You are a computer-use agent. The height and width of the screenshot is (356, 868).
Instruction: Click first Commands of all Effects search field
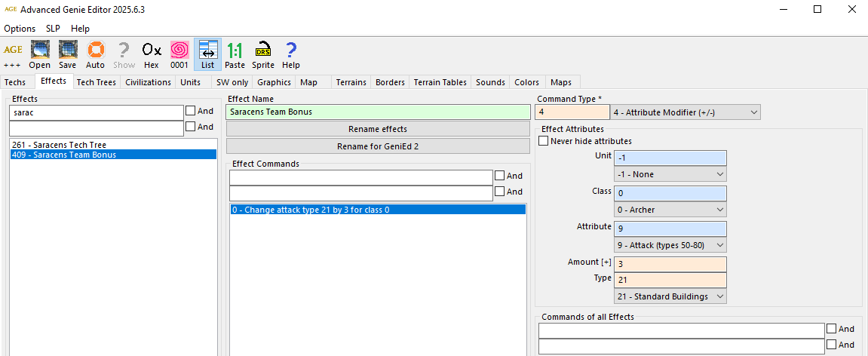coord(682,330)
